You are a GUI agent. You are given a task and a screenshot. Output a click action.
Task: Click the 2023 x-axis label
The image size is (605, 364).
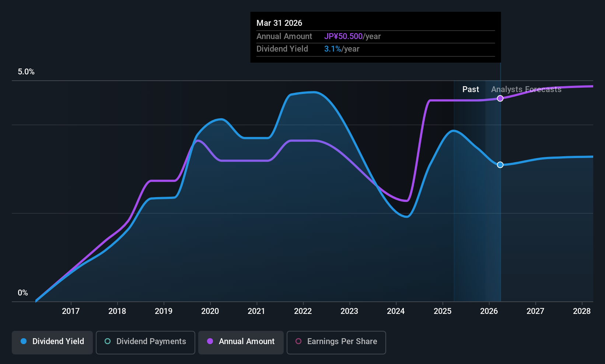tap(349, 311)
